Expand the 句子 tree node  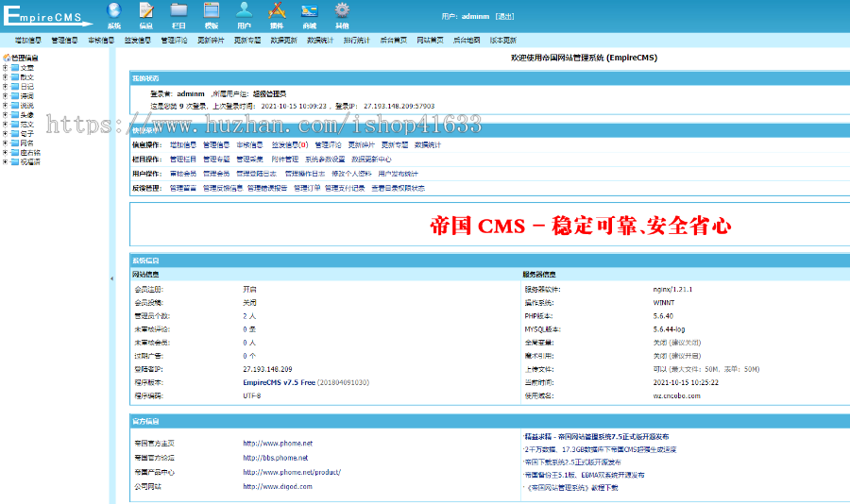(6, 133)
